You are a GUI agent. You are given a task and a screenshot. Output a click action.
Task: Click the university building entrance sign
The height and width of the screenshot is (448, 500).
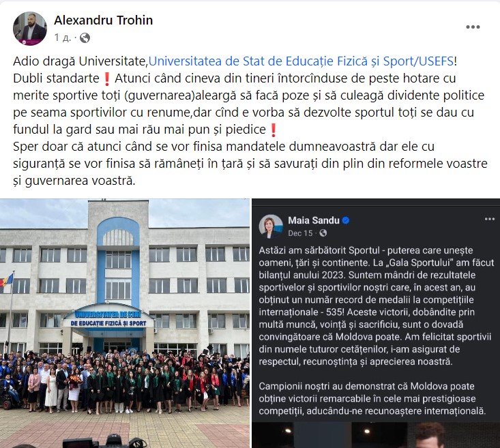tap(108, 319)
